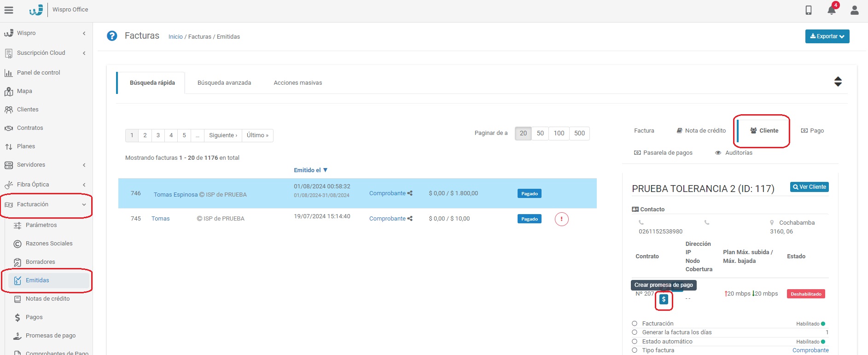Open Pagos in sidebar
Screen dimensions: 868x355
[34, 317]
